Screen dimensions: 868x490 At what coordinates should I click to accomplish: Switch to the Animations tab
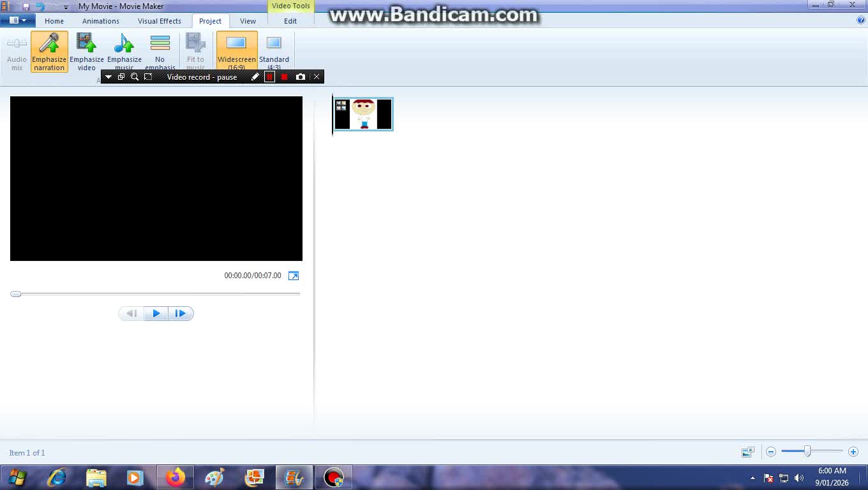coord(100,20)
